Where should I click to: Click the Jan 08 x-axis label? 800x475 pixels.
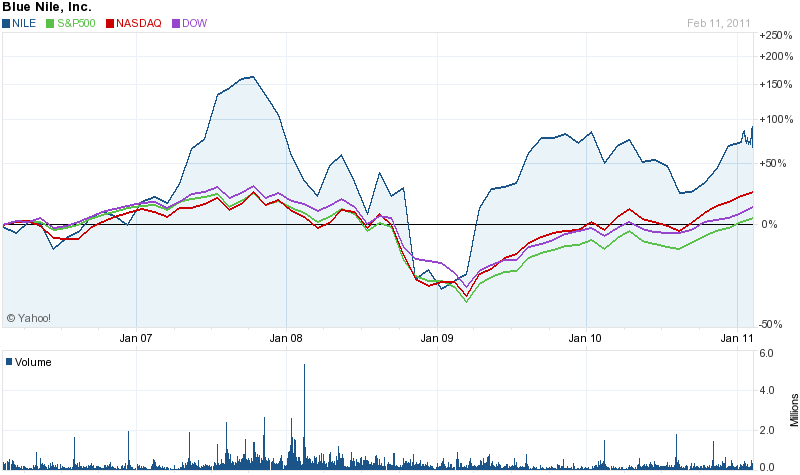pyautogui.click(x=286, y=338)
